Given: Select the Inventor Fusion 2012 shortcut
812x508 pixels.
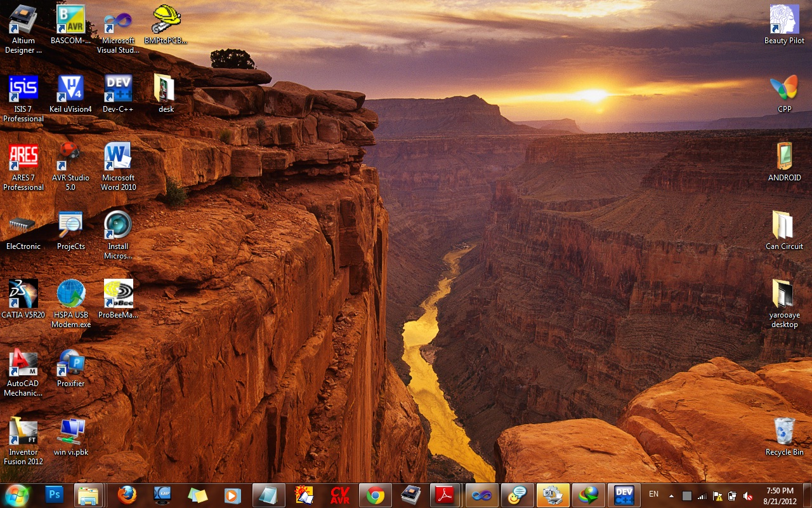Looking at the screenshot, I should [23, 441].
